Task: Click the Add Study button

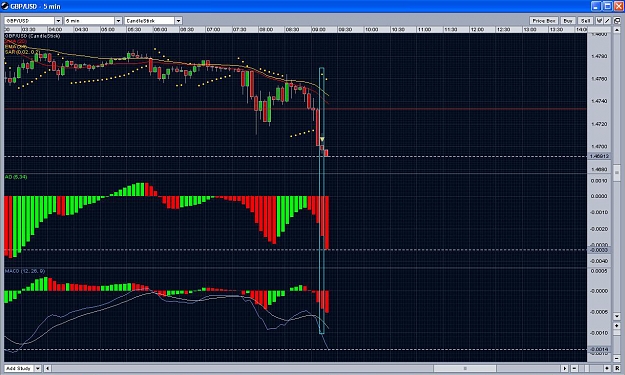Action: point(19,368)
